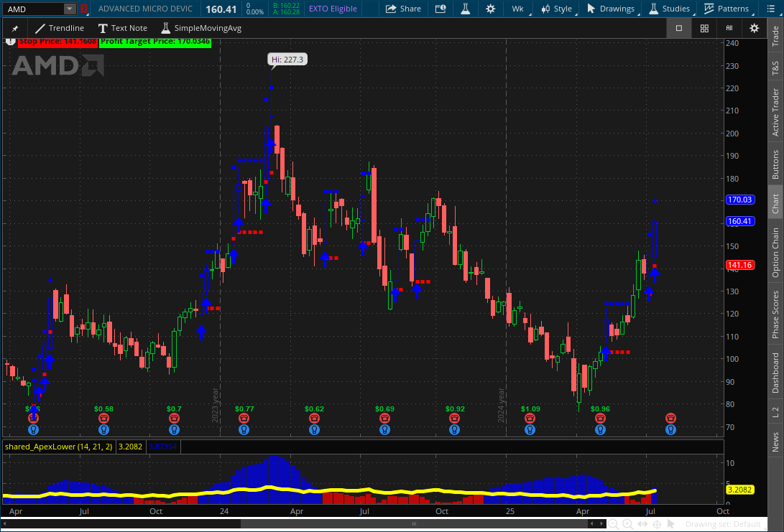Add the SimpleMovingAvg study shortcut
The width and height of the screenshot is (784, 532).
pyautogui.click(x=201, y=28)
